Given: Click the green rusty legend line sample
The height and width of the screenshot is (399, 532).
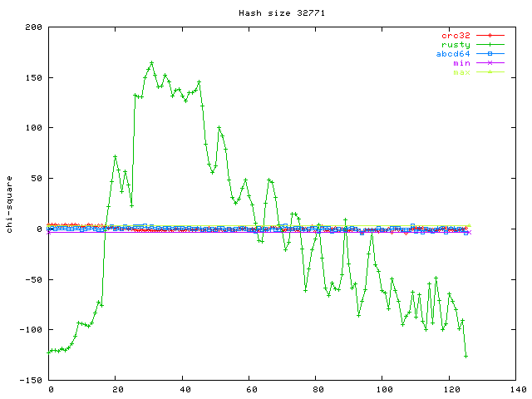Looking at the screenshot, I should [x=490, y=45].
